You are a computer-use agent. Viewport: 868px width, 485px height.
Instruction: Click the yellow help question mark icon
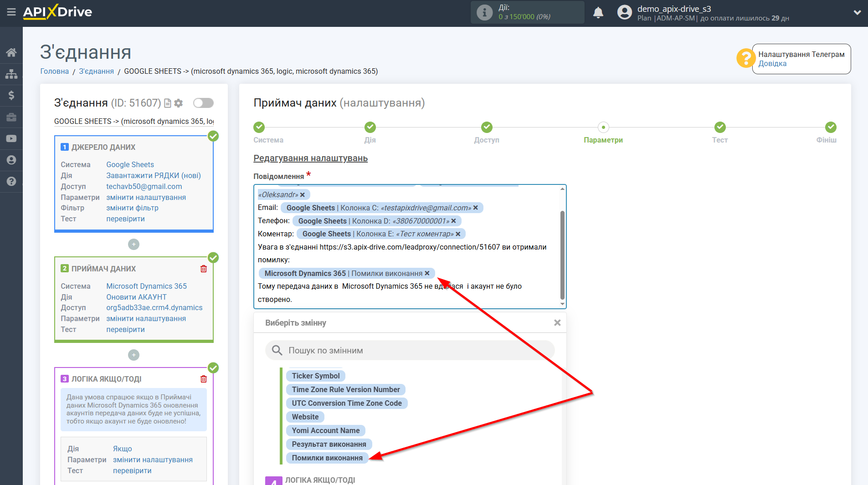click(x=745, y=58)
